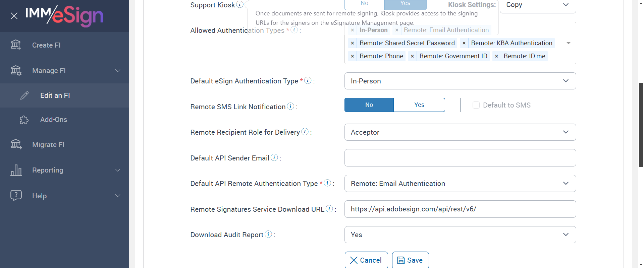Click the Help question mark icon
Image resolution: width=644 pixels, height=268 pixels.
click(x=16, y=196)
